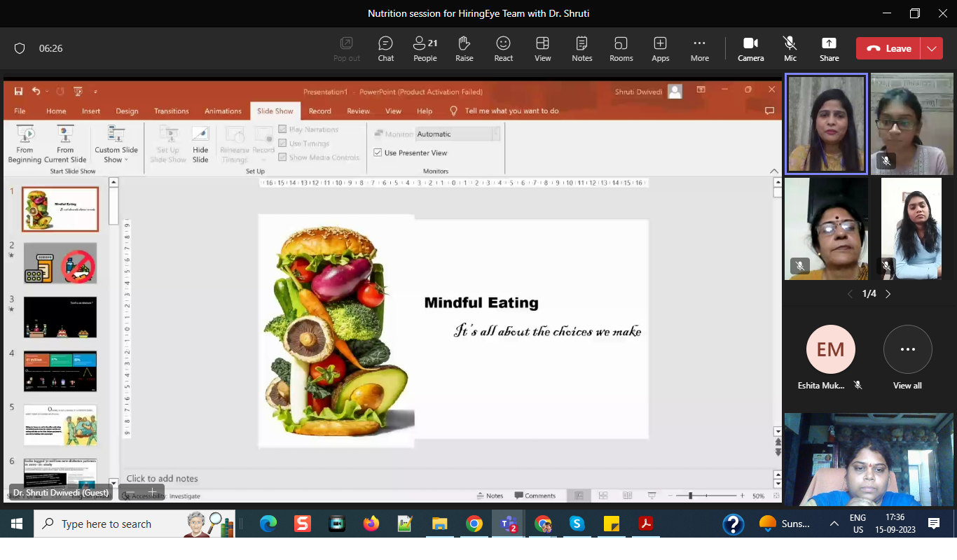Viewport: 957px width, 560px height.
Task: Show hidden system tray icons
Action: click(x=834, y=524)
